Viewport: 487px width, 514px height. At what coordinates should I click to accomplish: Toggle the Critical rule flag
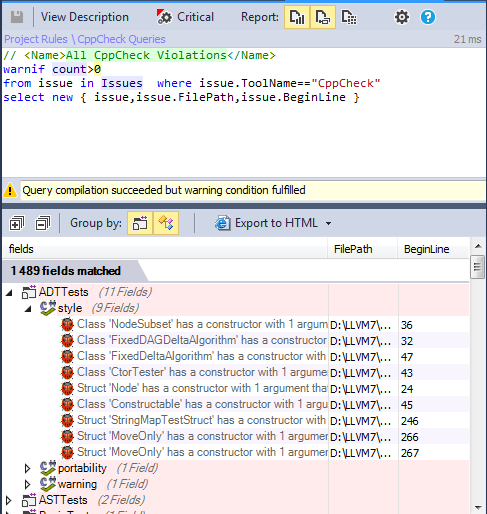tap(185, 17)
